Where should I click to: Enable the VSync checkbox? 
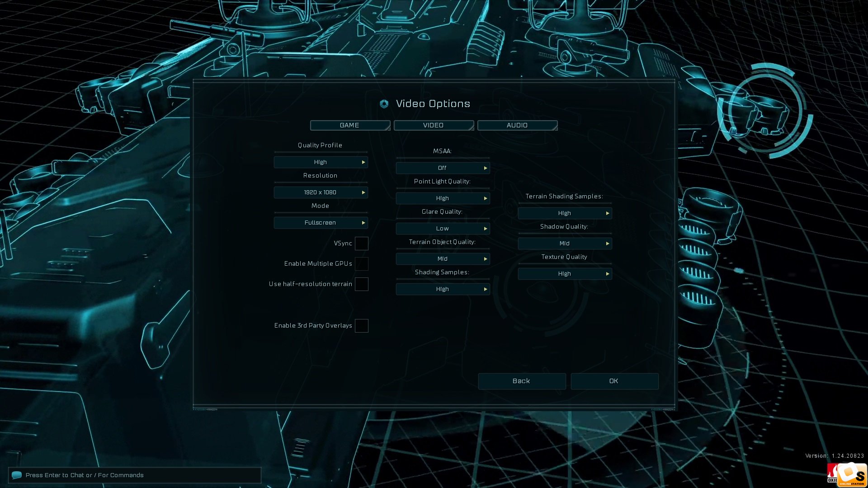[x=362, y=244]
